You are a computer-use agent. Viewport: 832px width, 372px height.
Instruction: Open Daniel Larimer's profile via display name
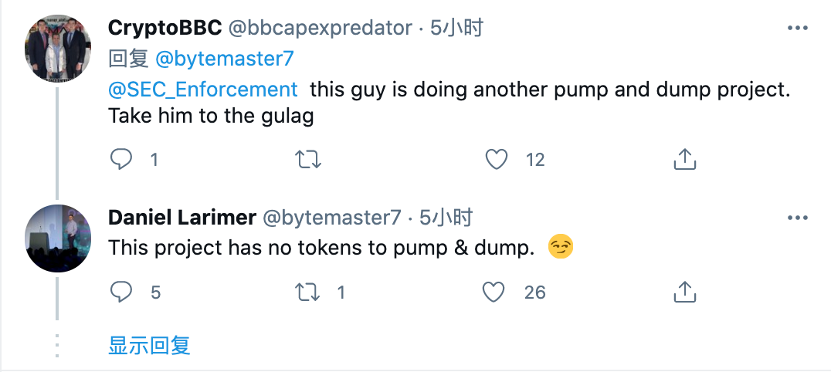(x=182, y=218)
